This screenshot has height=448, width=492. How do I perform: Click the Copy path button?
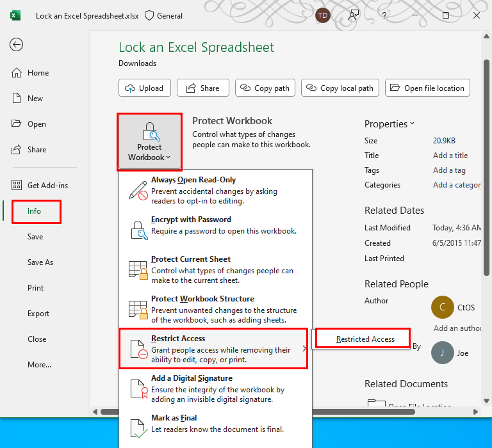pos(265,88)
